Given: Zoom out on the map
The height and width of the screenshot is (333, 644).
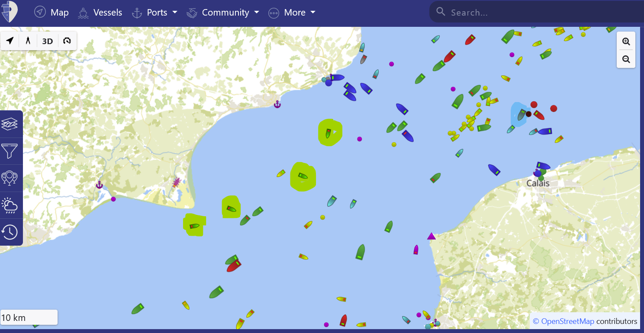Looking at the screenshot, I should pyautogui.click(x=626, y=59).
